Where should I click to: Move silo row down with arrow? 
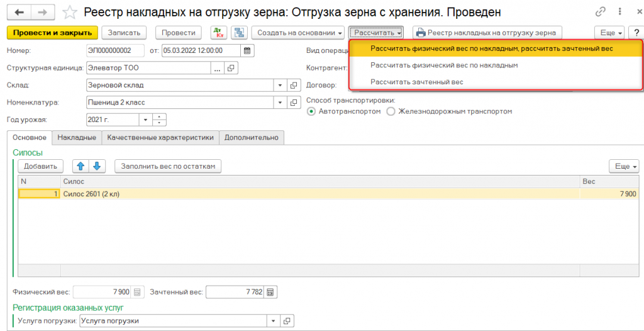coord(97,166)
